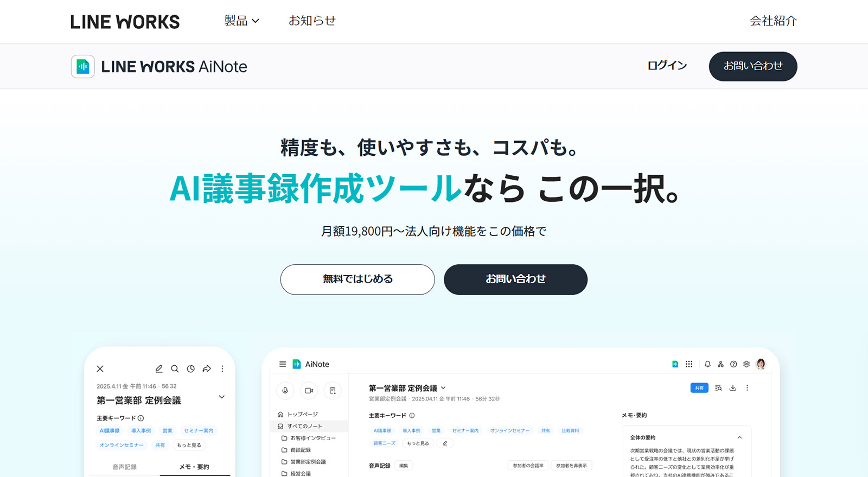Click the download icon in note toolbar
Viewport: 868px width, 477px height.
733,388
